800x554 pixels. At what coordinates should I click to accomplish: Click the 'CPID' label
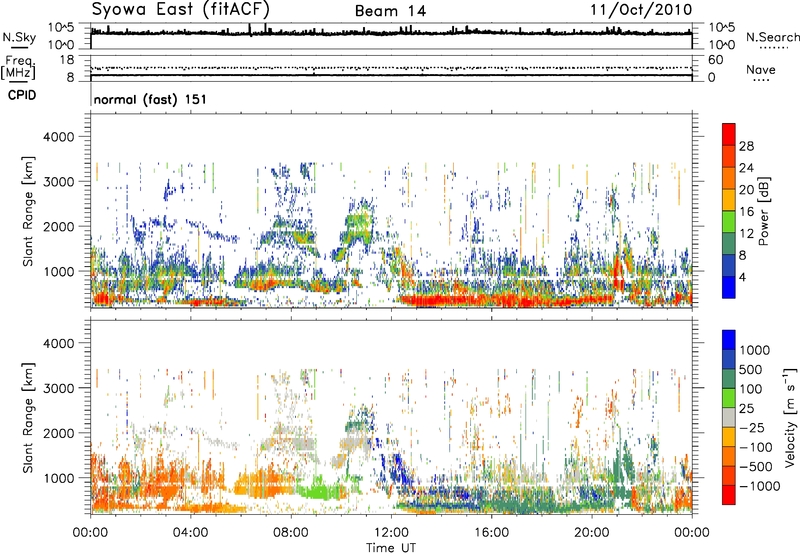[x=22, y=95]
